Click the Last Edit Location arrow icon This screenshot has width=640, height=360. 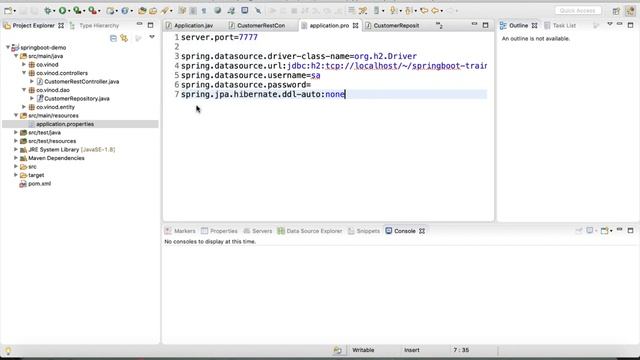[424, 11]
